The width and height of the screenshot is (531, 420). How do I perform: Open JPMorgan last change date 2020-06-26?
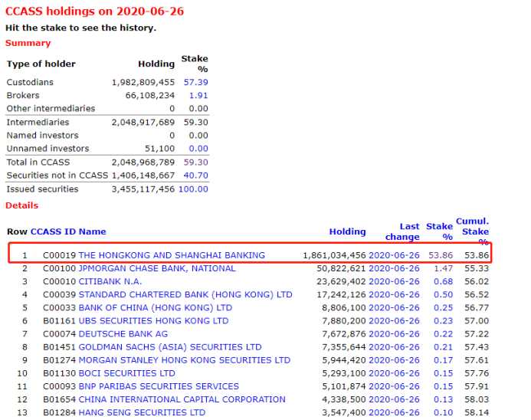pyautogui.click(x=394, y=268)
